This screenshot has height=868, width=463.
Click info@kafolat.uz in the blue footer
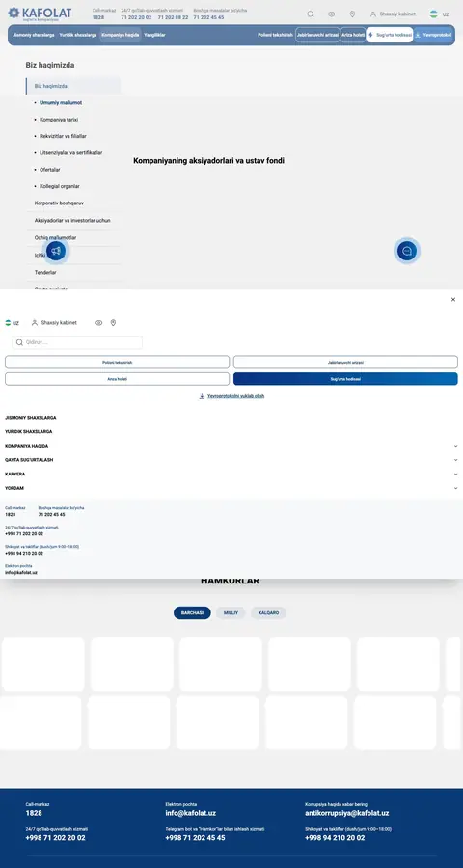click(x=191, y=813)
